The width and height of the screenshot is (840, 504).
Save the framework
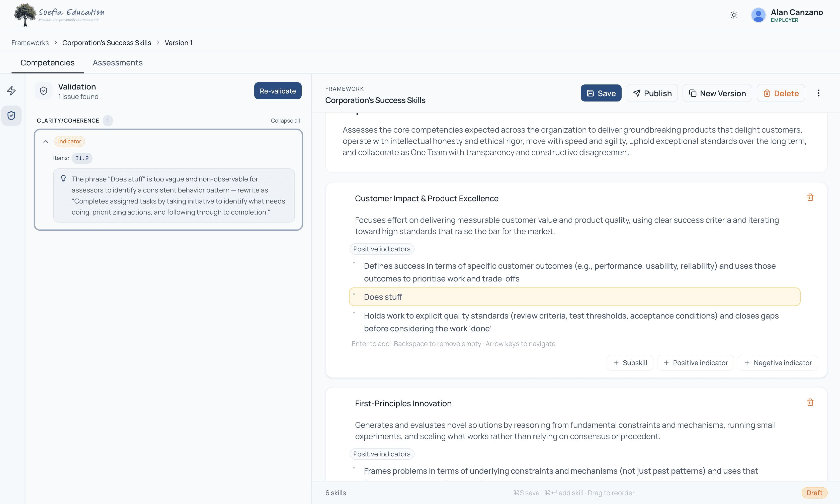click(x=601, y=93)
